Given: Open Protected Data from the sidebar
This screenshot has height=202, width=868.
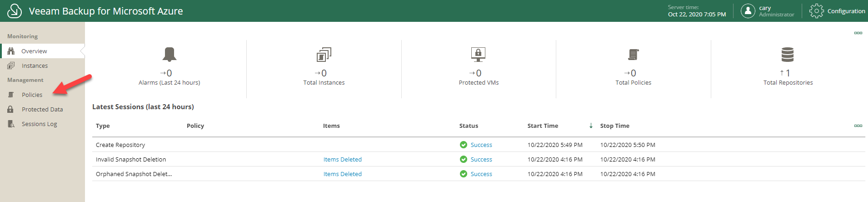Looking at the screenshot, I should [x=42, y=109].
